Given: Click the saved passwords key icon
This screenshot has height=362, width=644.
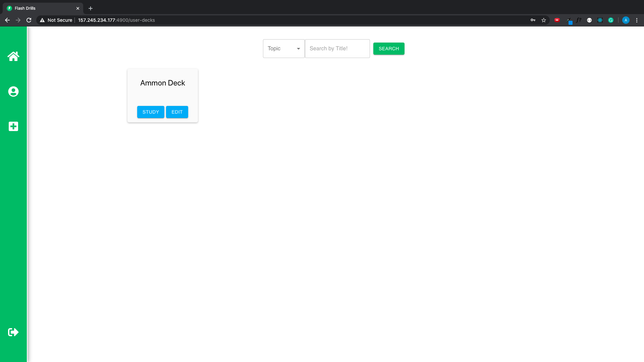Looking at the screenshot, I should tap(533, 20).
